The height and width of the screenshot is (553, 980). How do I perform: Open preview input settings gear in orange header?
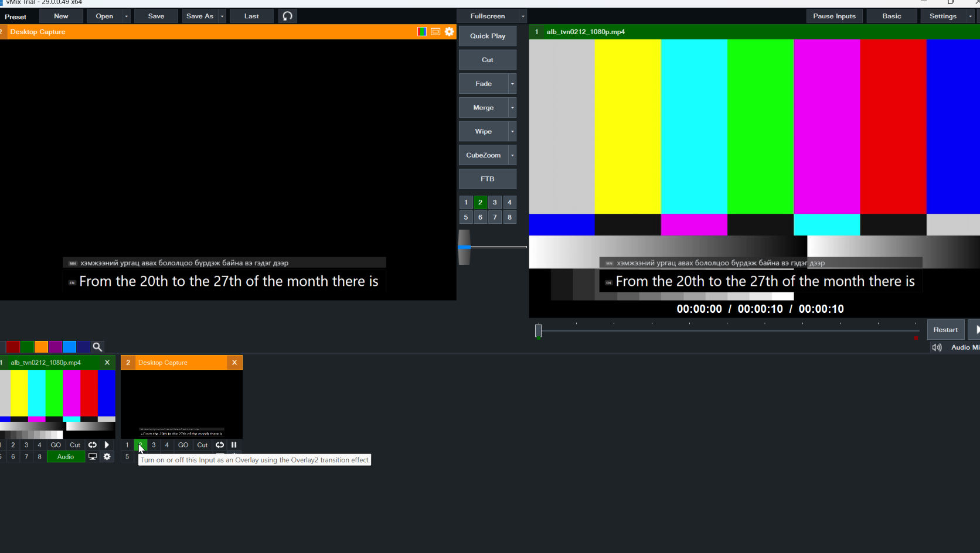click(450, 32)
